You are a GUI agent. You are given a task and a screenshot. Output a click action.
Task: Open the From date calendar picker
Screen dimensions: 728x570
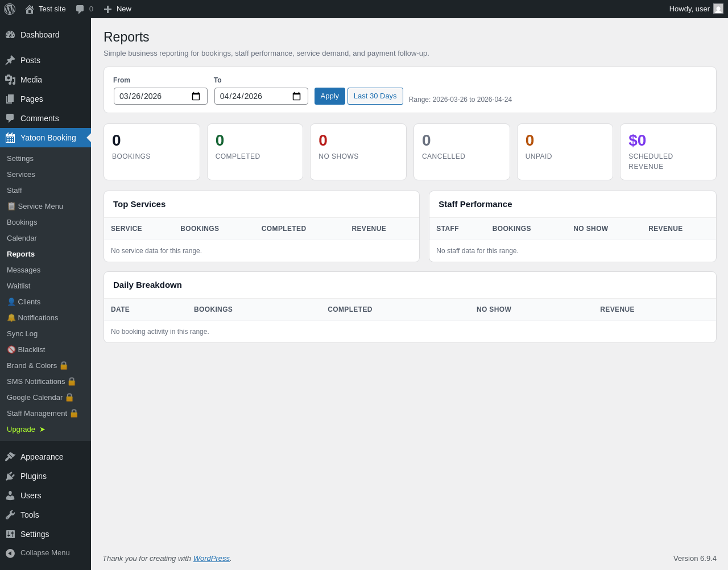pyautogui.click(x=196, y=96)
